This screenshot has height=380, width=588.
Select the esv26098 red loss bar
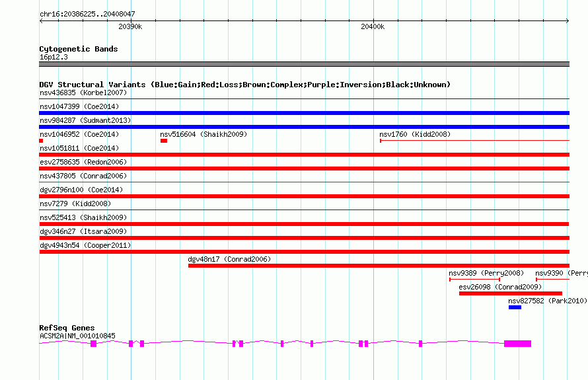point(511,293)
